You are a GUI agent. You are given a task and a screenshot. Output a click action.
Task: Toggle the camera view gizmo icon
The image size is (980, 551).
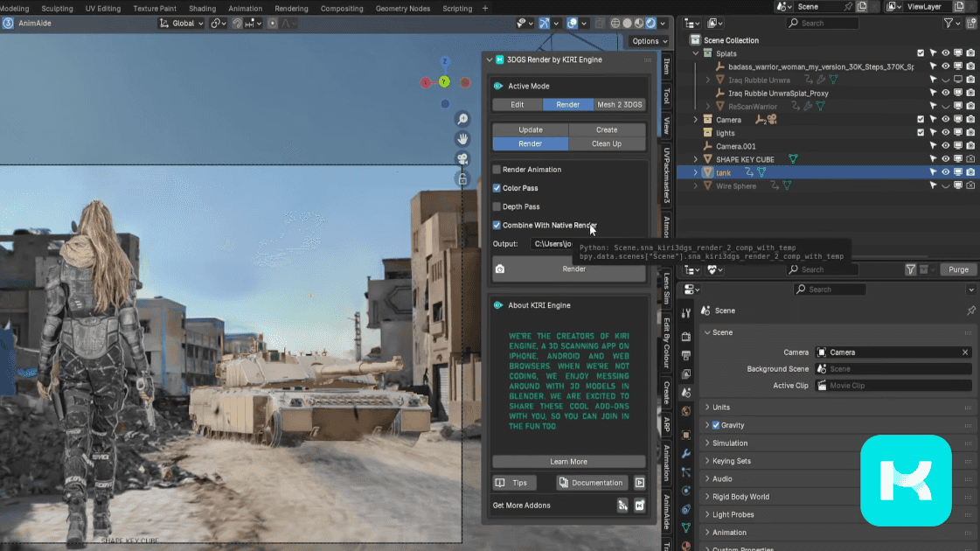coord(461,159)
